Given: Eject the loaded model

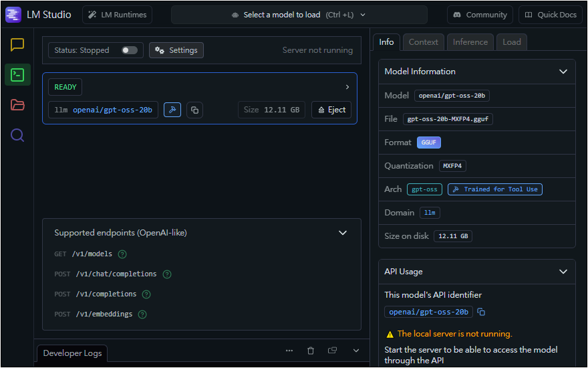Looking at the screenshot, I should point(331,110).
